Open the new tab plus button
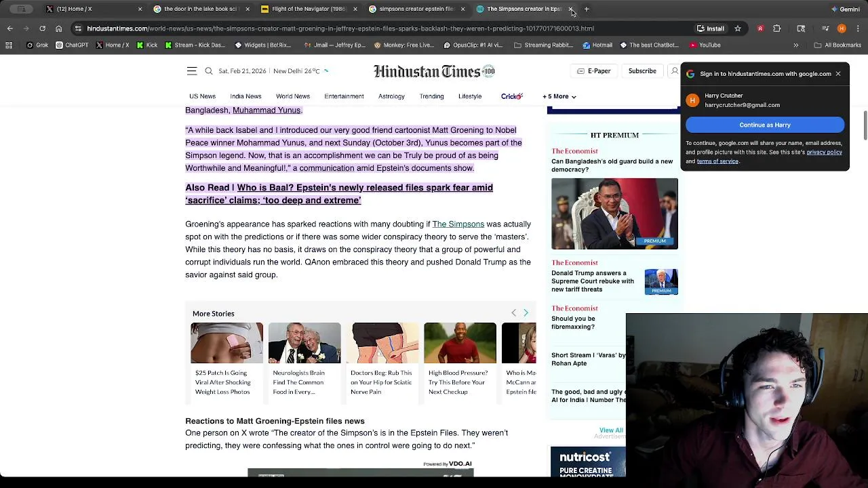 [587, 9]
